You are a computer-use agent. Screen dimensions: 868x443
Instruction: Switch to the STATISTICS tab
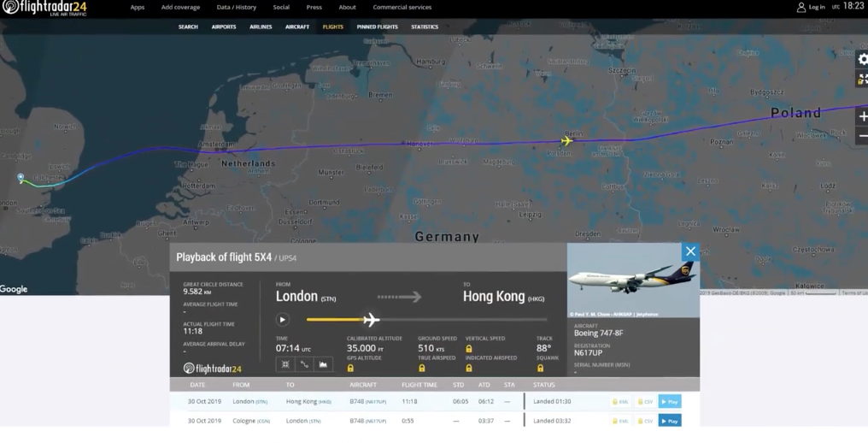coord(425,27)
